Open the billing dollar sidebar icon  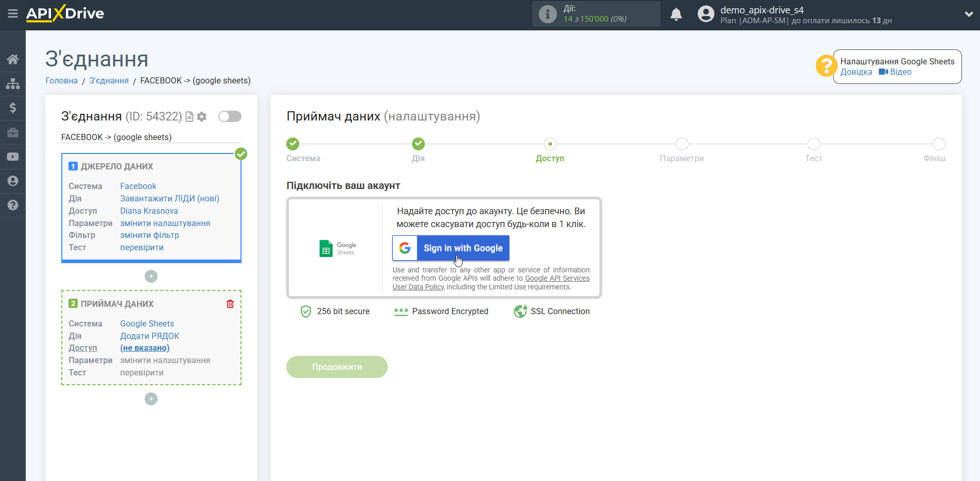(13, 108)
